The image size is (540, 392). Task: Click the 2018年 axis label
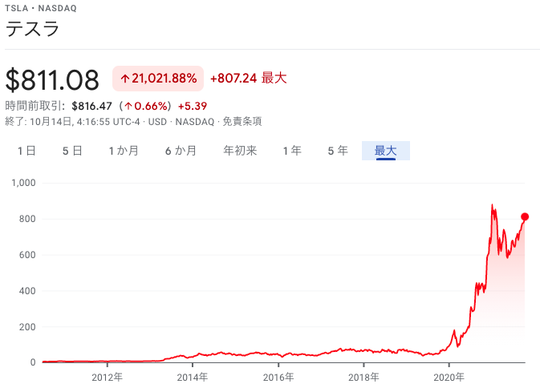tap(363, 378)
